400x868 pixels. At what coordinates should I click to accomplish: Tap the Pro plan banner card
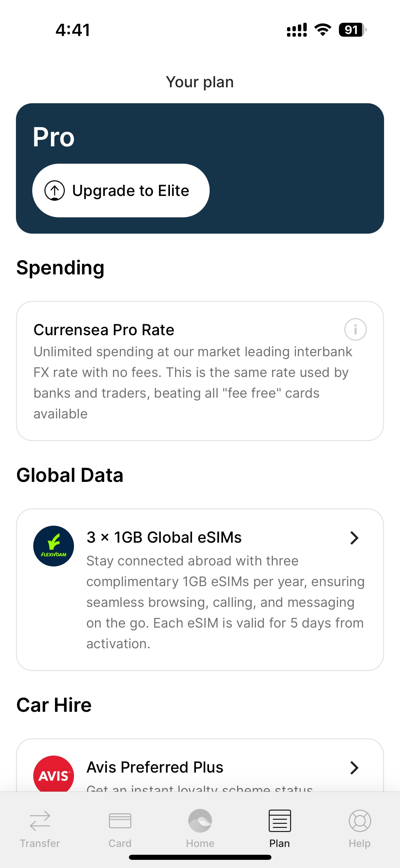click(x=200, y=168)
